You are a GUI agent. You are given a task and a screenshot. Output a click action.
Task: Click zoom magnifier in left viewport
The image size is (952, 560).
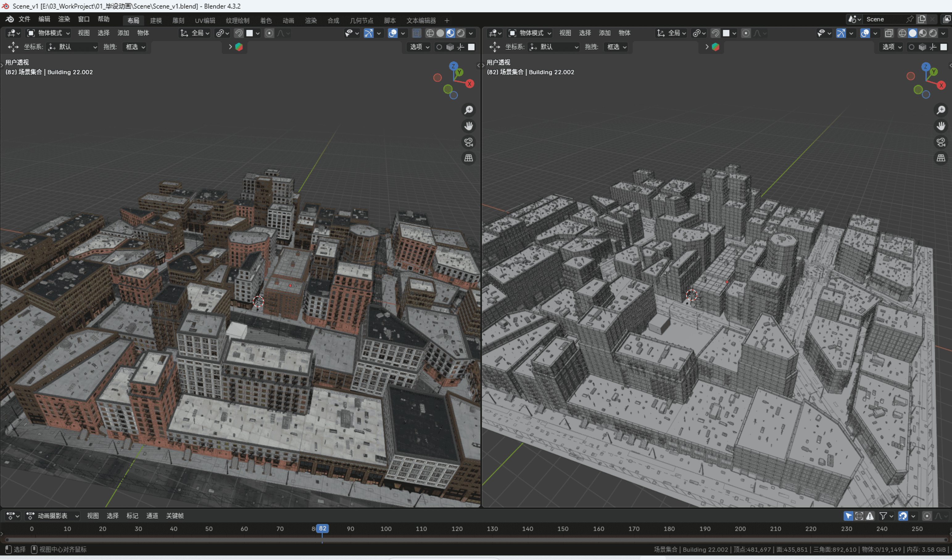469,110
